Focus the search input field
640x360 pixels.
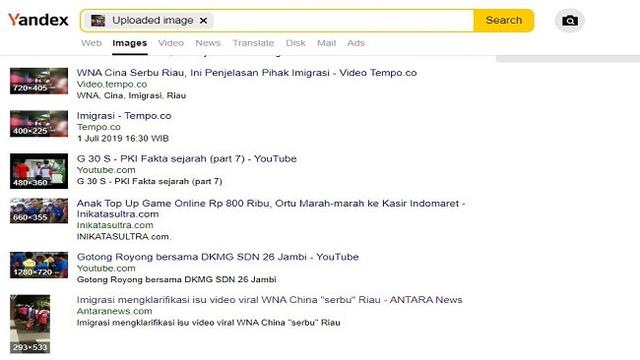pos(343,20)
